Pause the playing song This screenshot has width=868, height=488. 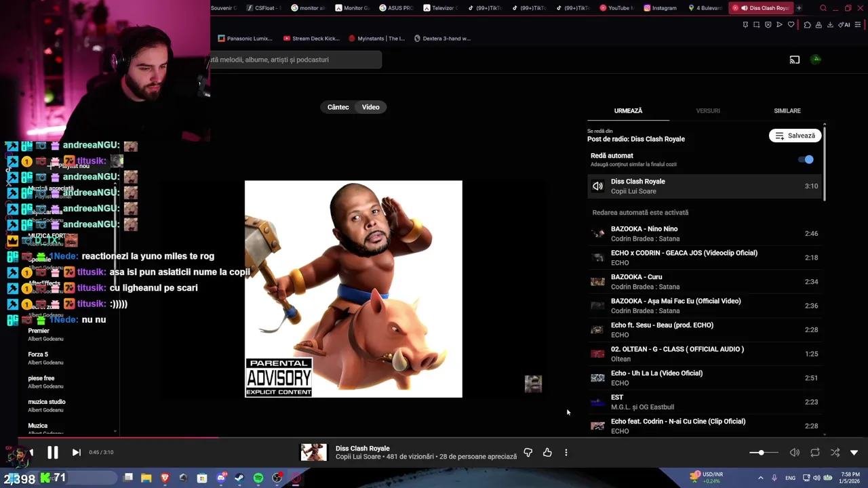pos(52,452)
